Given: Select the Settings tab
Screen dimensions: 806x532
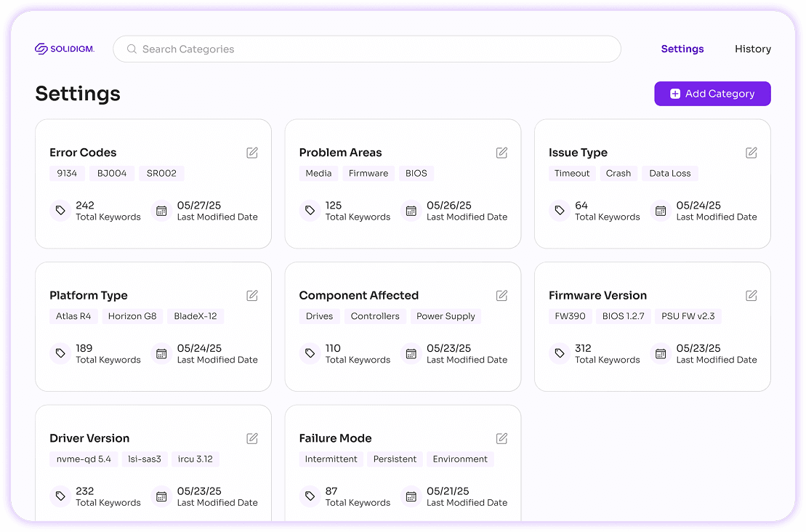Looking at the screenshot, I should (x=682, y=49).
